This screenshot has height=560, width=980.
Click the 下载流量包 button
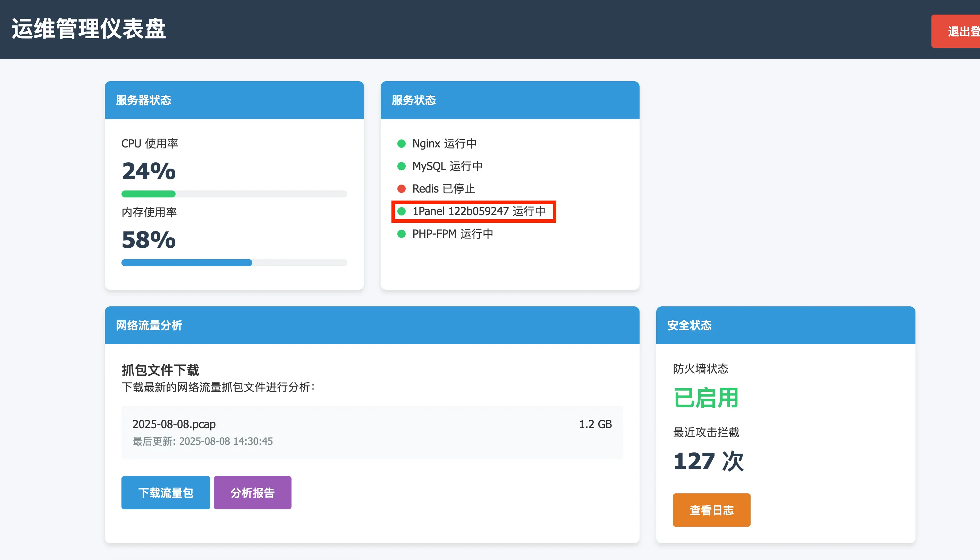[166, 492]
